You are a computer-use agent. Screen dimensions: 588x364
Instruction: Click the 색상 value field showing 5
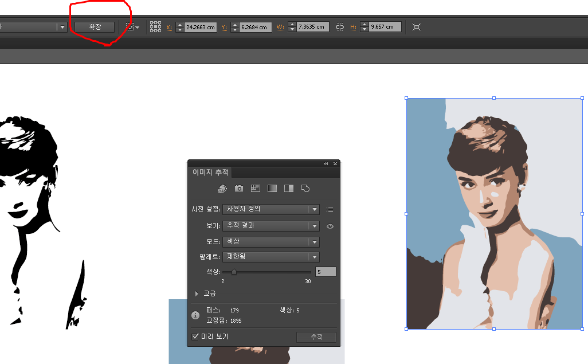326,272
